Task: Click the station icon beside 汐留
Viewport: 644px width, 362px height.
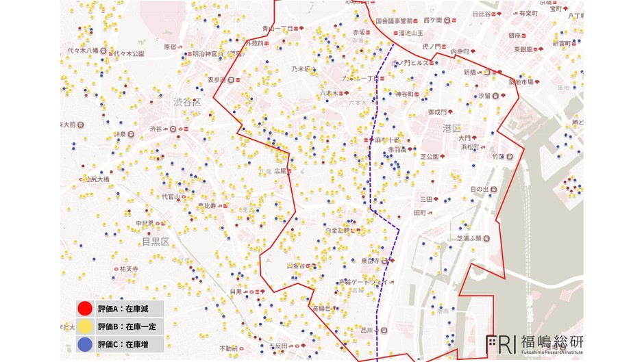Action: pyautogui.click(x=496, y=96)
